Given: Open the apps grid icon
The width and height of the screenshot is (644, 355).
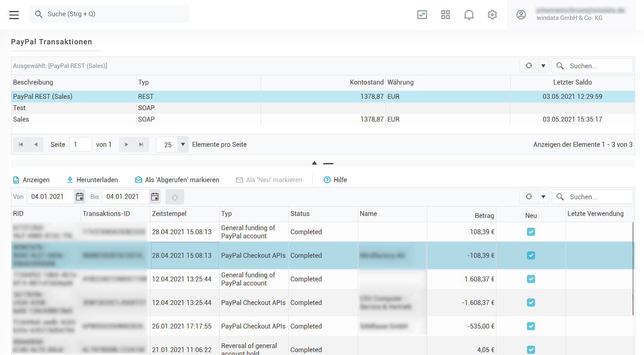Looking at the screenshot, I should pos(445,15).
